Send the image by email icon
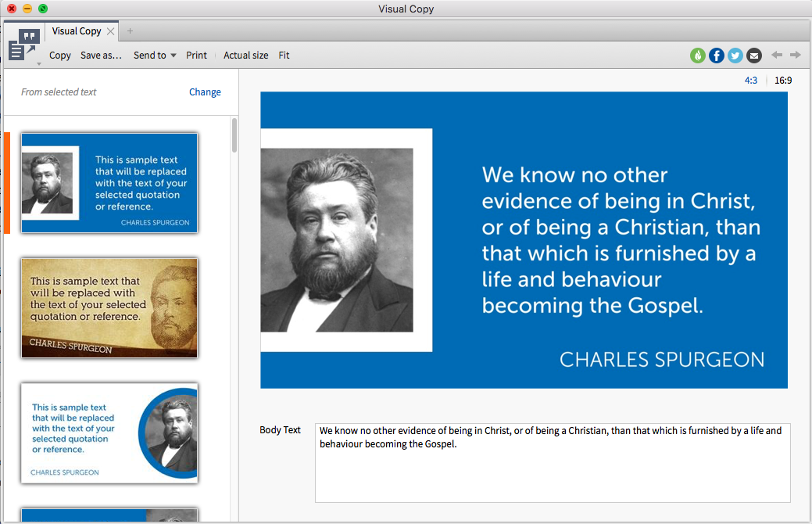The width and height of the screenshot is (812, 524). pyautogui.click(x=753, y=56)
